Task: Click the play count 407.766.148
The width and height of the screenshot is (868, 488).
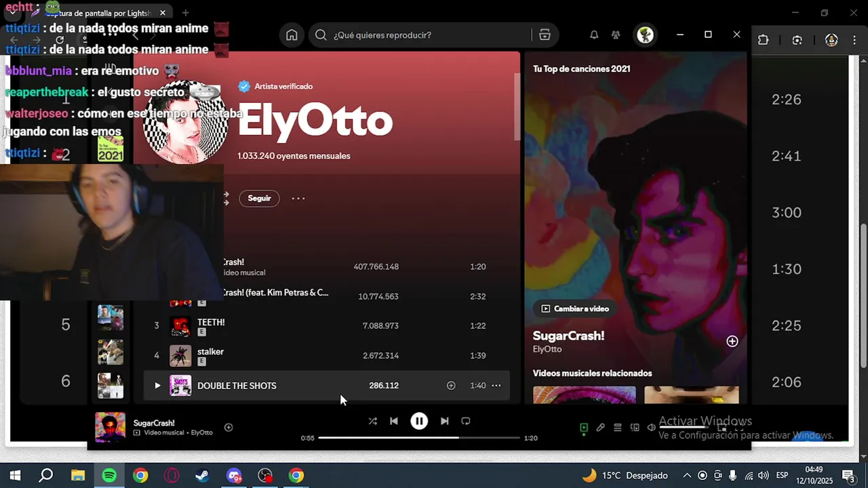Action: 376,266
